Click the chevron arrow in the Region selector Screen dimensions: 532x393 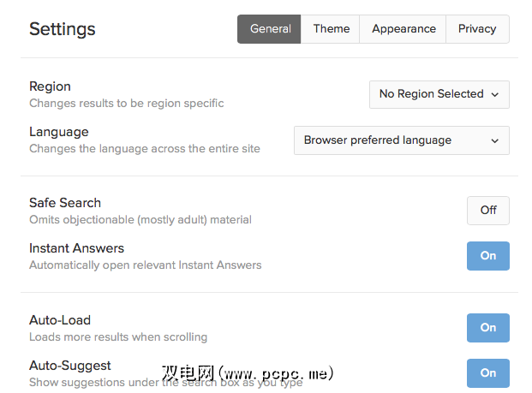(x=495, y=94)
